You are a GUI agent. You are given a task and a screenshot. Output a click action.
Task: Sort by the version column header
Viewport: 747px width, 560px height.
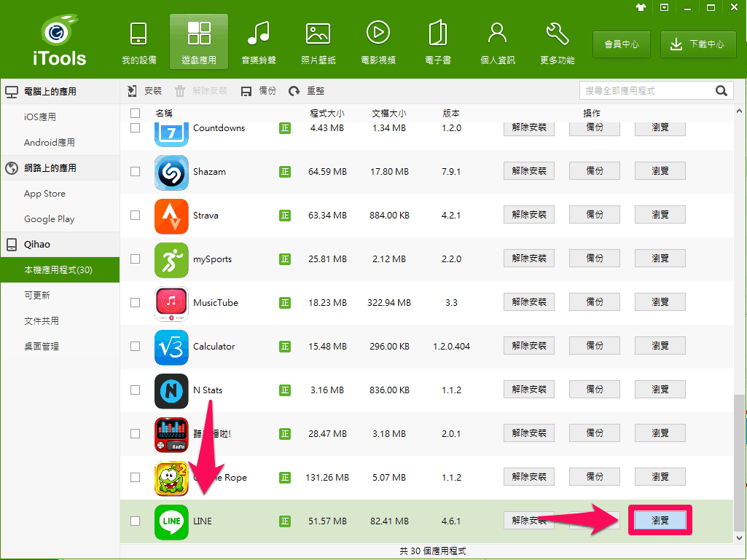click(x=451, y=114)
